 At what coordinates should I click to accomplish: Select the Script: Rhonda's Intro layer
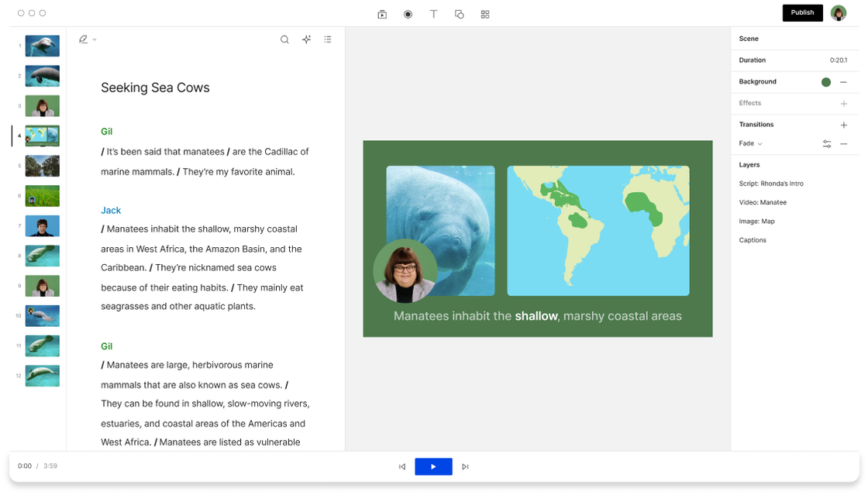770,184
